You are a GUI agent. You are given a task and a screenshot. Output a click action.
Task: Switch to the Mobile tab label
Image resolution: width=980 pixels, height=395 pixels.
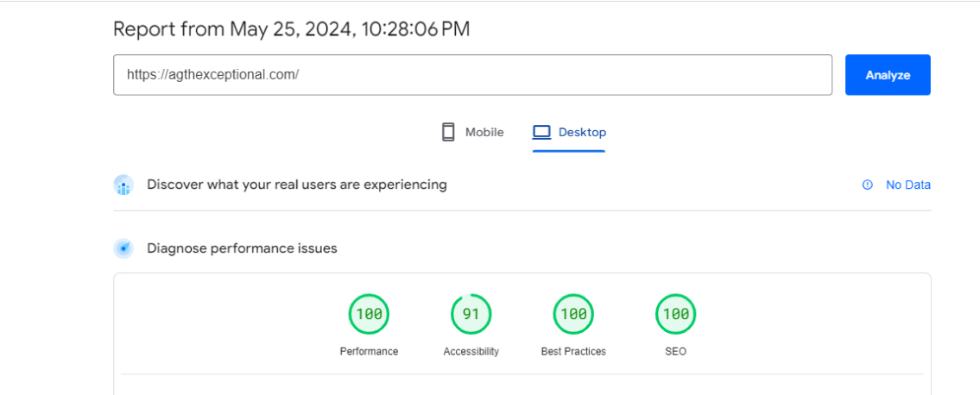pos(484,132)
